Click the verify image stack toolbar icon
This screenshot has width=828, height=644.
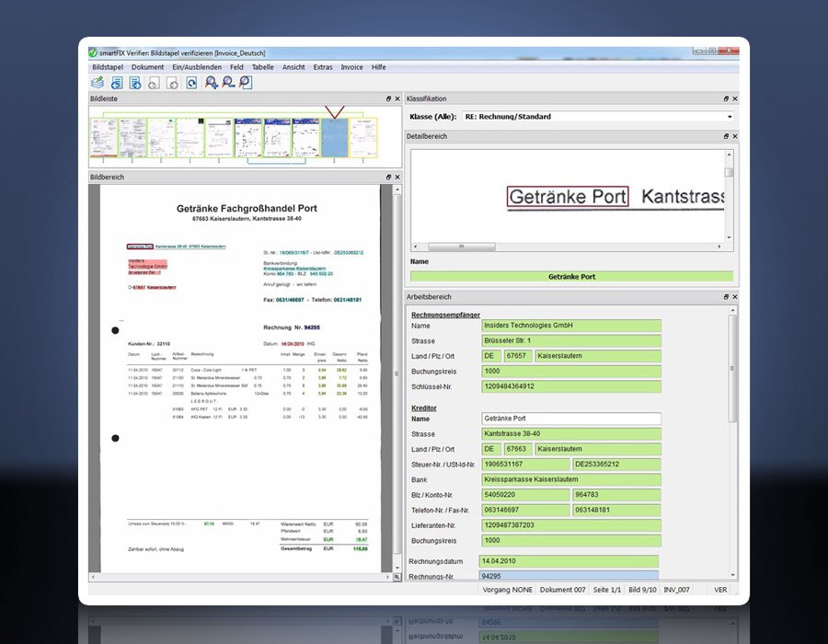(97, 83)
